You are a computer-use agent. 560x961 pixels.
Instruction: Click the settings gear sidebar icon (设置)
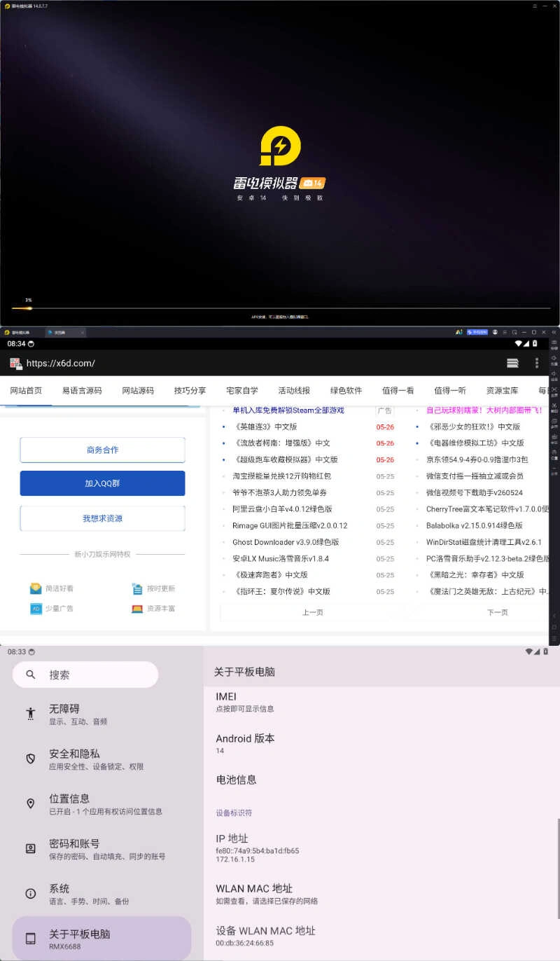[x=554, y=452]
